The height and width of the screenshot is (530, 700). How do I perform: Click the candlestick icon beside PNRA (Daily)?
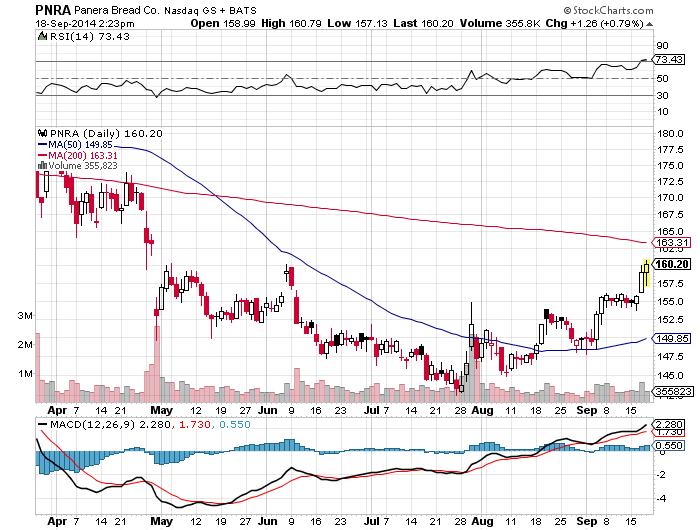click(42, 133)
